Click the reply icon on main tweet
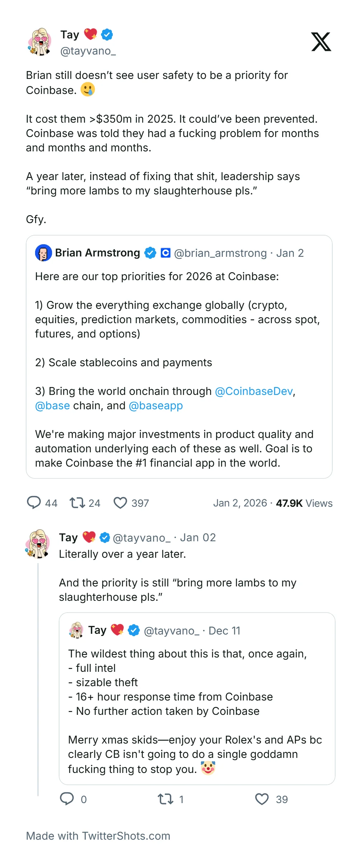This screenshot has height=868, width=357. 34,503
